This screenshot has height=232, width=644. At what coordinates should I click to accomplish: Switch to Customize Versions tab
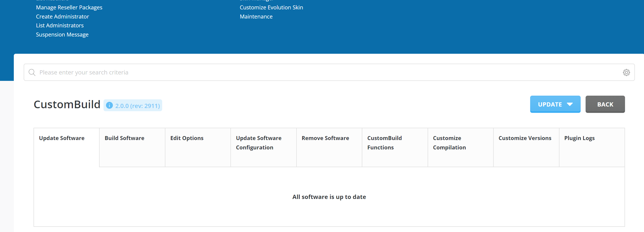(526, 147)
